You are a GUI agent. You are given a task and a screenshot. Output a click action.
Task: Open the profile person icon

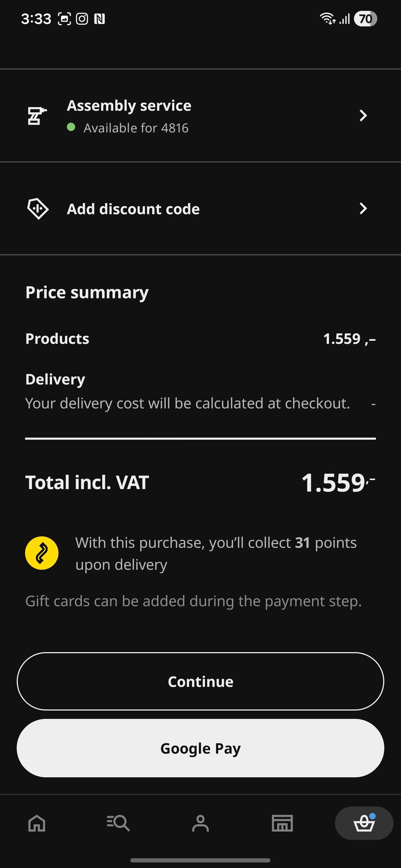pos(200,823)
